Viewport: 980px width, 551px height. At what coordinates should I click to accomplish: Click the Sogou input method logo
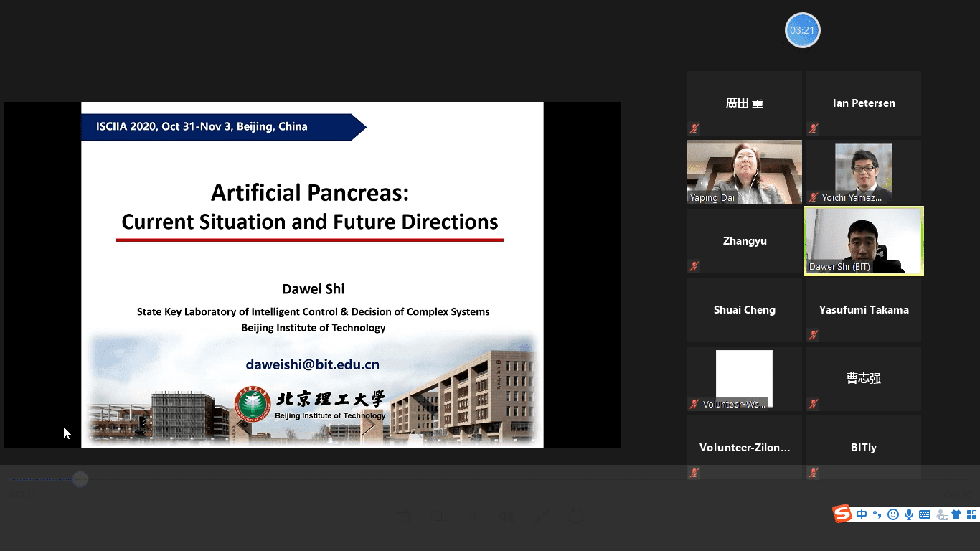[x=842, y=514]
